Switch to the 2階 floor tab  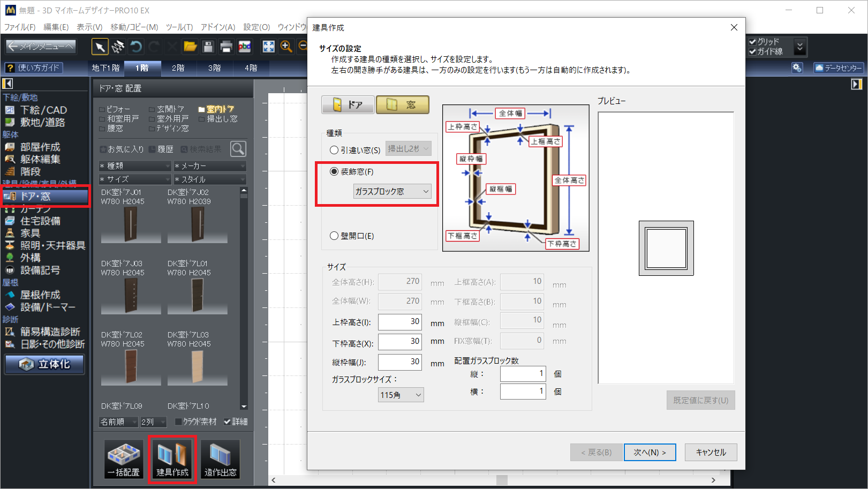[x=178, y=68]
